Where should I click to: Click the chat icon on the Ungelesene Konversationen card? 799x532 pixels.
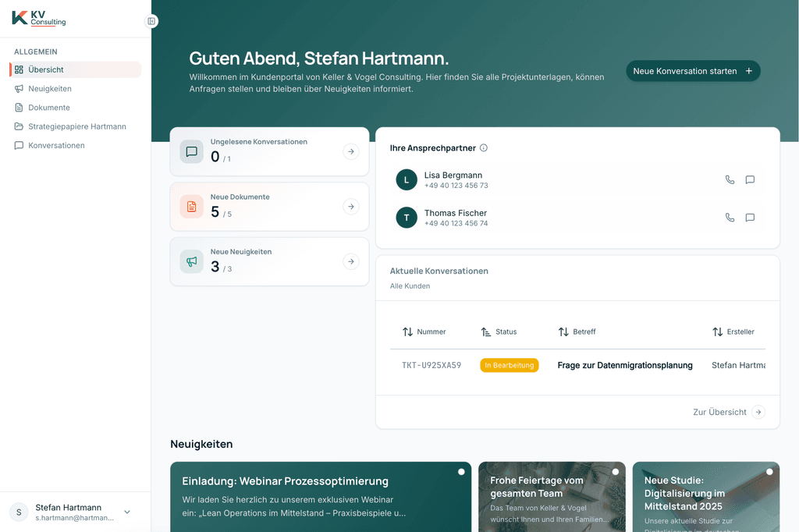[191, 151]
